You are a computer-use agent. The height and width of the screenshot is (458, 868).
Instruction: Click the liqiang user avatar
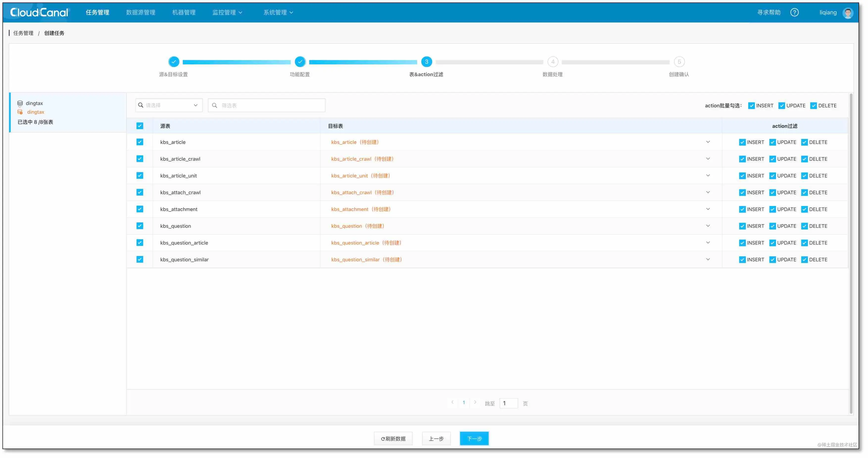coord(848,13)
